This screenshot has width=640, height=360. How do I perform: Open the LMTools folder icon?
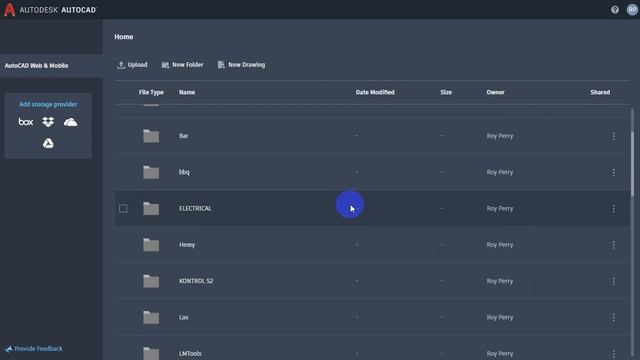click(x=151, y=353)
